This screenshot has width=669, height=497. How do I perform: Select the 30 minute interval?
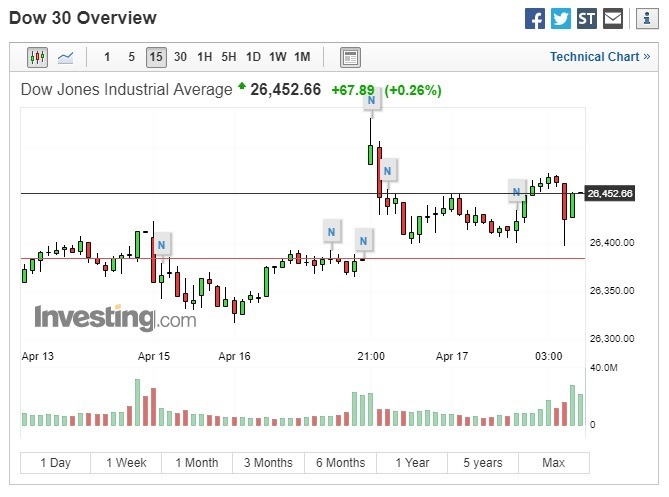tap(180, 57)
